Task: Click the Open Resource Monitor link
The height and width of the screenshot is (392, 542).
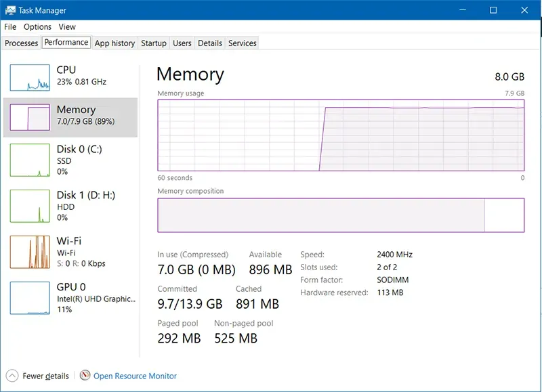Action: point(135,376)
